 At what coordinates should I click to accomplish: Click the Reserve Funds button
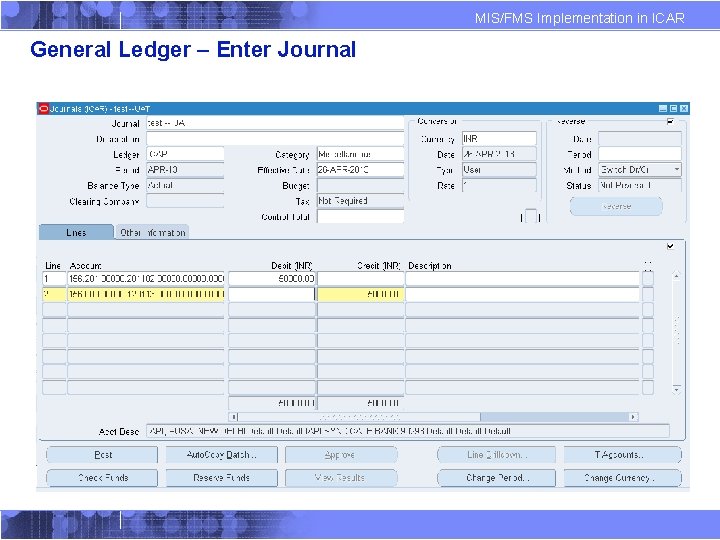click(x=221, y=478)
